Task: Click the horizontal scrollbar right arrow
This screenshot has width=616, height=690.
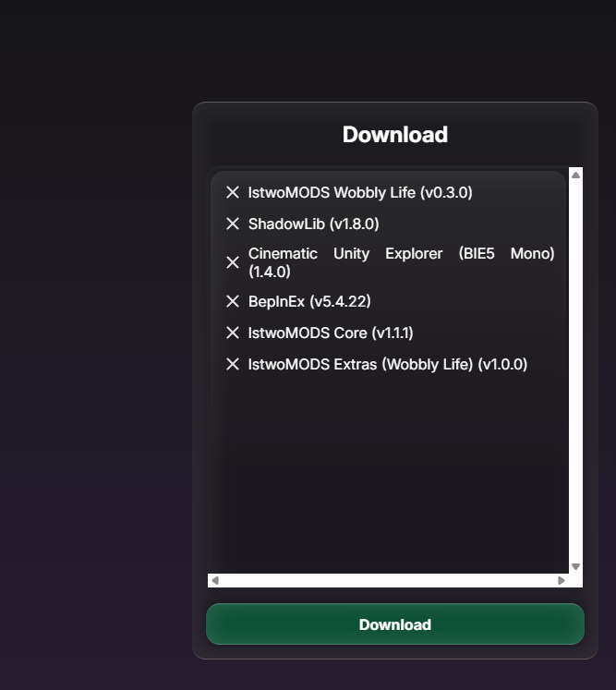Action: tap(561, 580)
